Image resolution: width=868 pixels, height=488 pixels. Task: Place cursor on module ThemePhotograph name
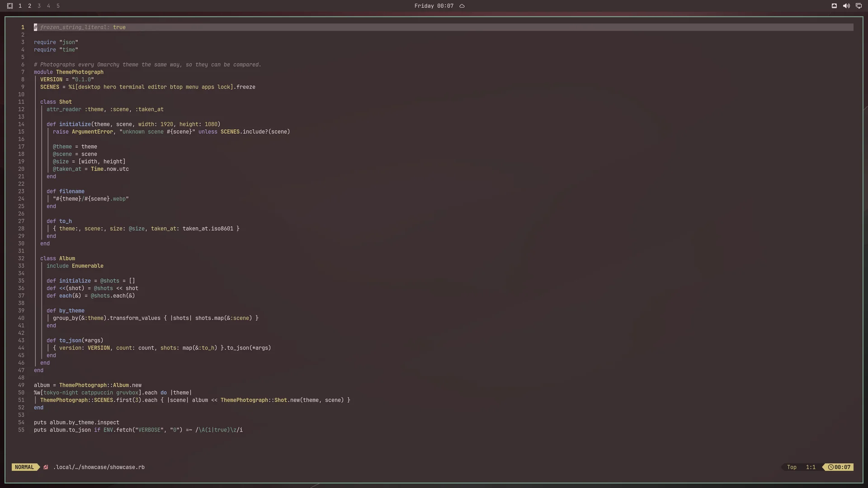pos(80,72)
